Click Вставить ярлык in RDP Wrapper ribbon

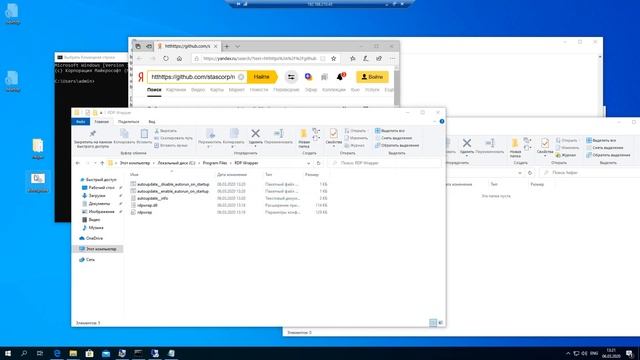click(x=171, y=145)
